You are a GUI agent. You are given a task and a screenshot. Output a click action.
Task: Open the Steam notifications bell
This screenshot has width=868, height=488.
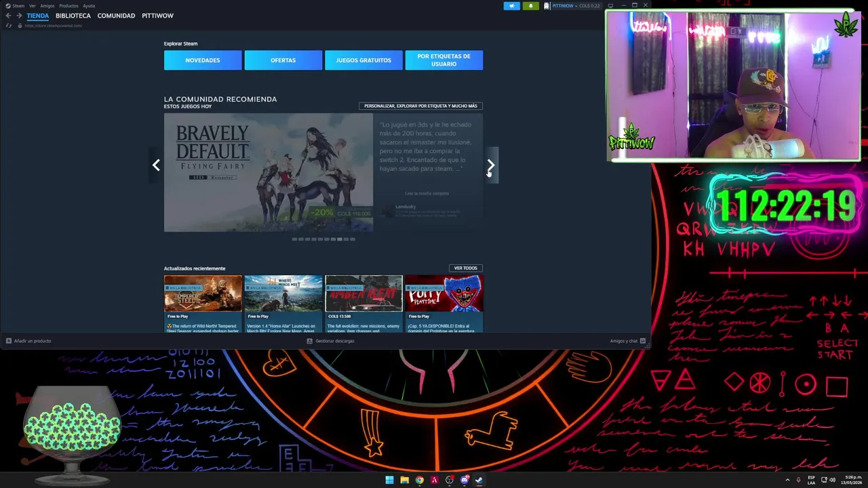click(530, 6)
